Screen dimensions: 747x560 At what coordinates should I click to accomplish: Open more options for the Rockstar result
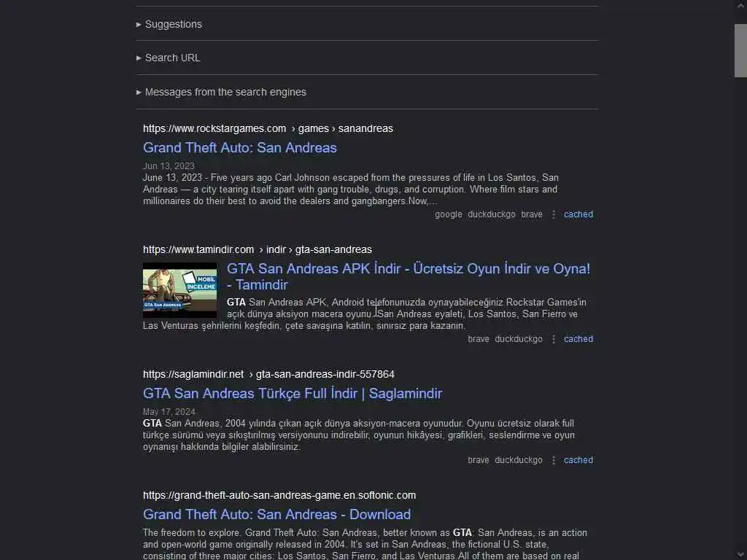[x=554, y=215]
